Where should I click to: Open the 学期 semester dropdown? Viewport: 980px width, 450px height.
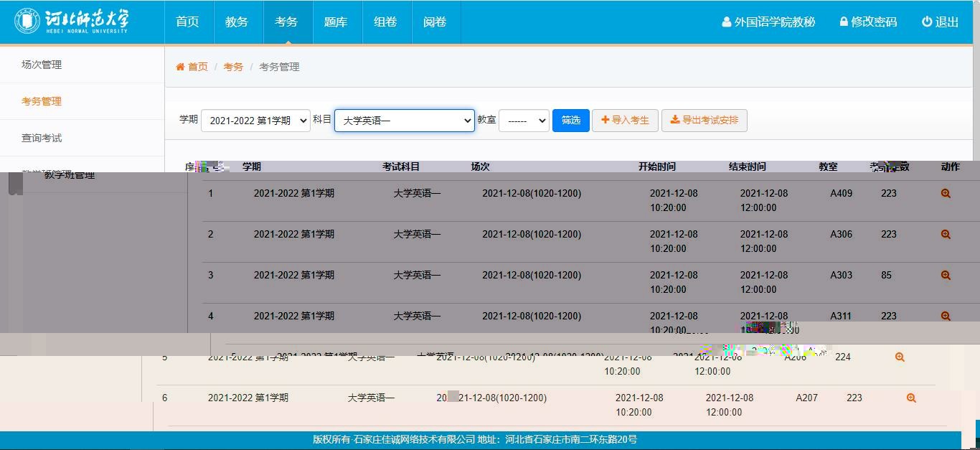click(x=255, y=121)
